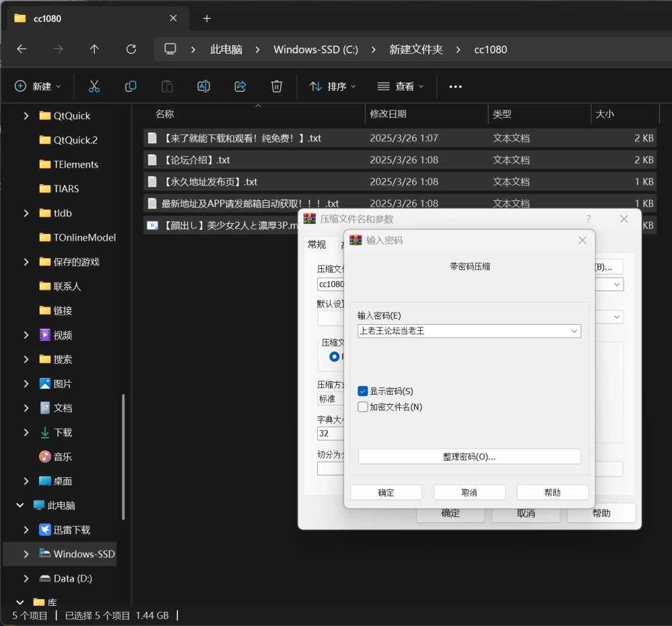
Task: Click the Cut scissors icon in toolbar
Action: (x=94, y=87)
